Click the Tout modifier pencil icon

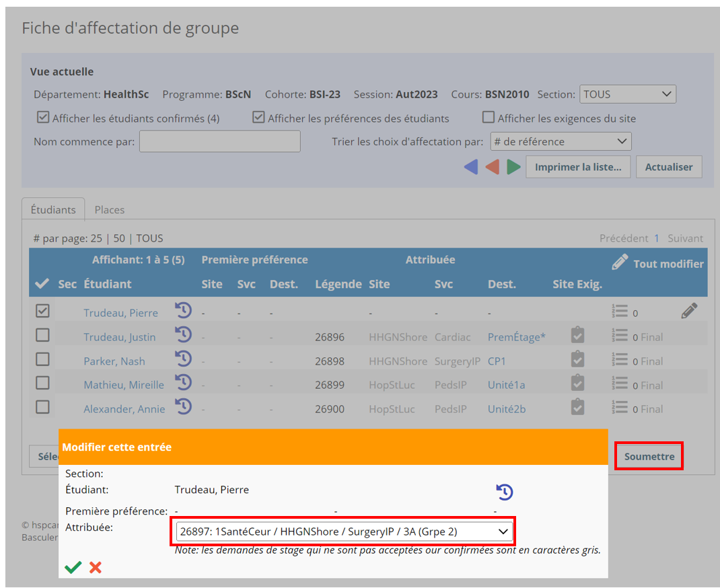tap(620, 262)
